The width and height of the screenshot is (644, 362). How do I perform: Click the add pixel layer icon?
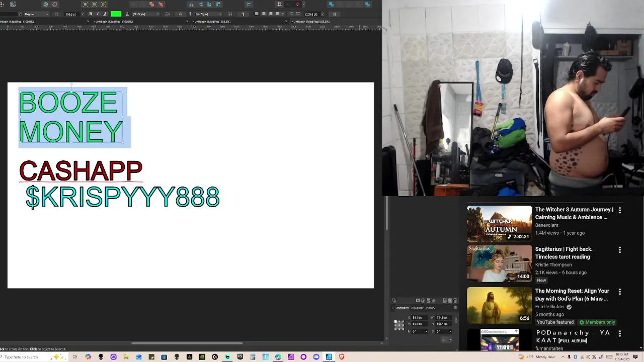(450, 301)
